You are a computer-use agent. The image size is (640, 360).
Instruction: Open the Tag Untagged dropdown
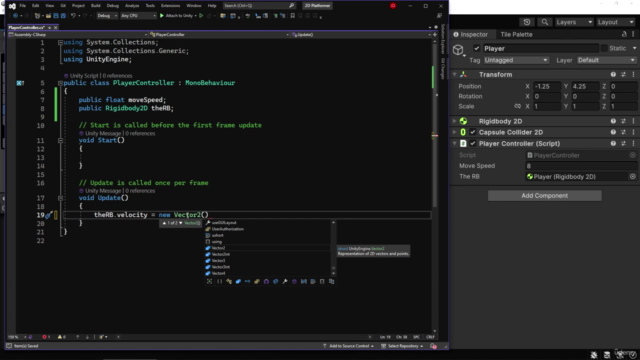tap(516, 60)
